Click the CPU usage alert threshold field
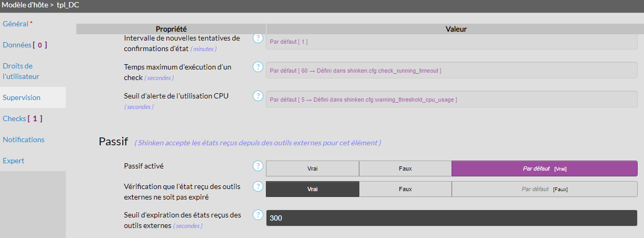 (451, 99)
